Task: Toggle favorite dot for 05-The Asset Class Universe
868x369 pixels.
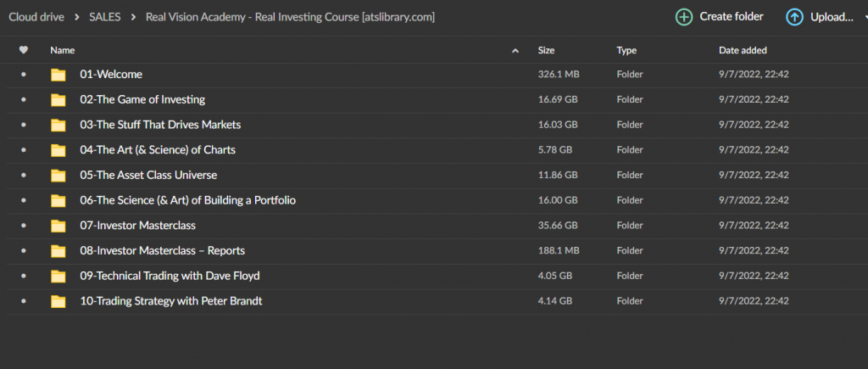Action: pos(23,175)
